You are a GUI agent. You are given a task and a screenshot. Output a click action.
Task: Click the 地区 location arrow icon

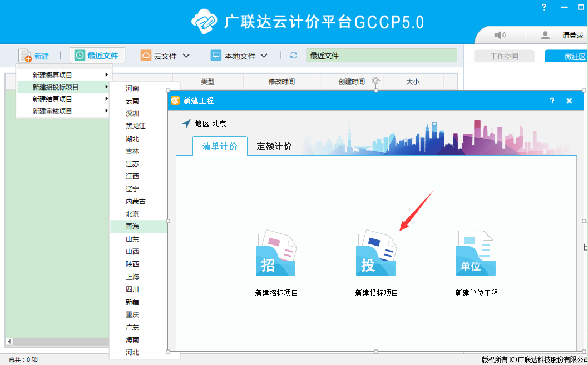(x=186, y=123)
